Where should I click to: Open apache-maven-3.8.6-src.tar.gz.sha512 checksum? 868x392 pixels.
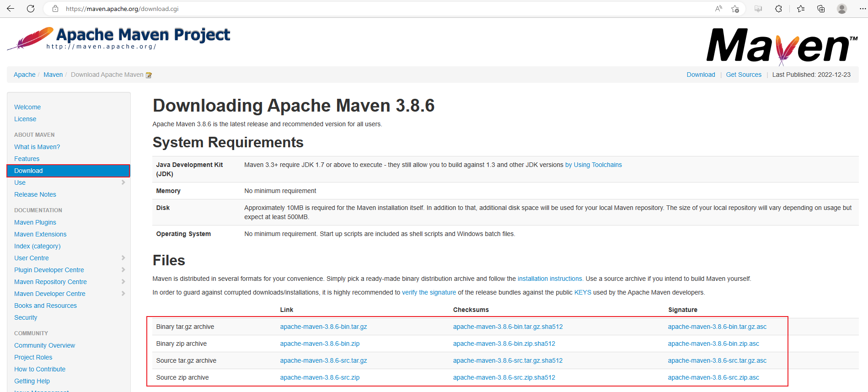(x=508, y=360)
